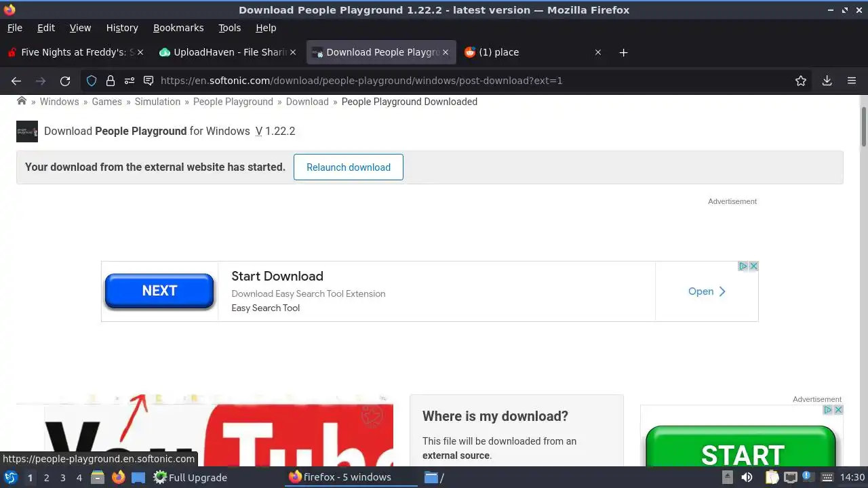Click the 14:30 clock in the taskbar
The image size is (868, 488).
click(852, 477)
